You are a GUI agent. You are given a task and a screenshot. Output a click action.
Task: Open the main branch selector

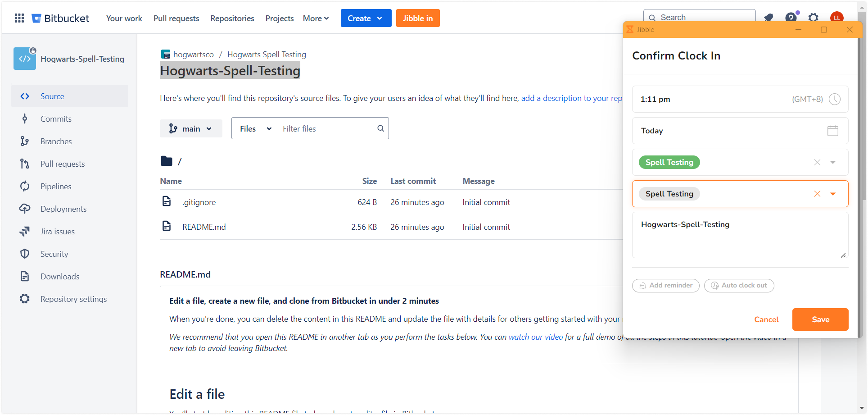191,128
